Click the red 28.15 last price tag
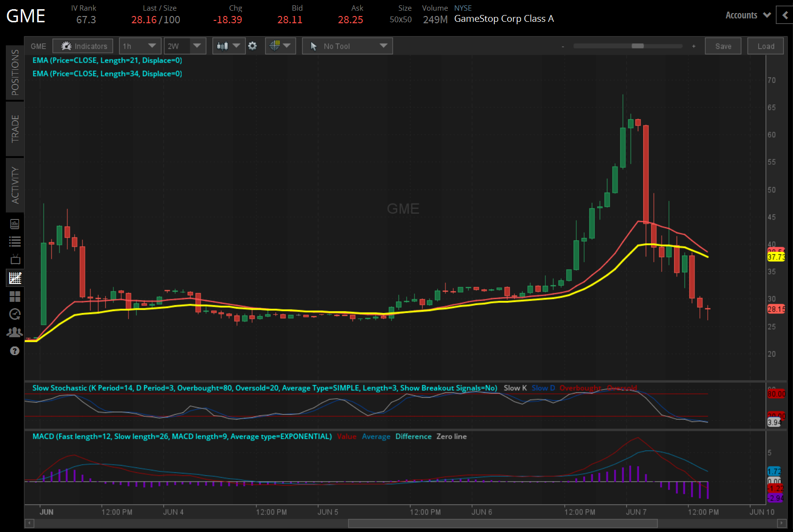Image resolution: width=793 pixels, height=532 pixels. tap(776, 309)
